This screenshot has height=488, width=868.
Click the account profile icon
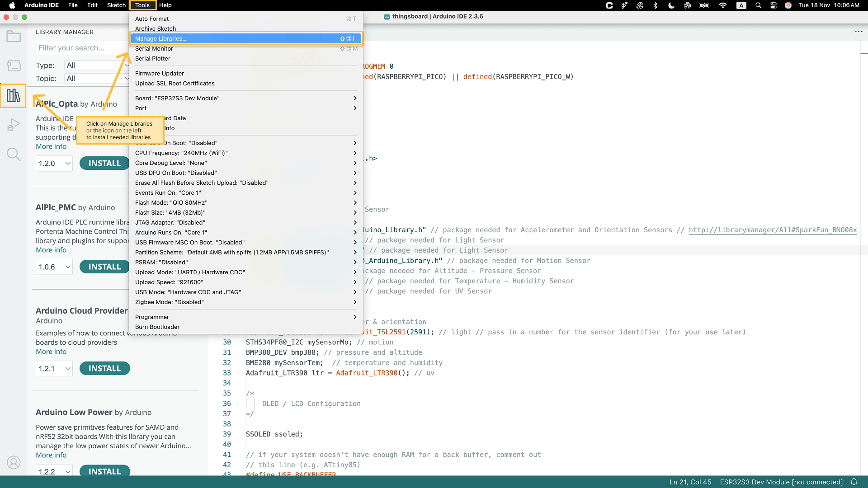(14, 462)
